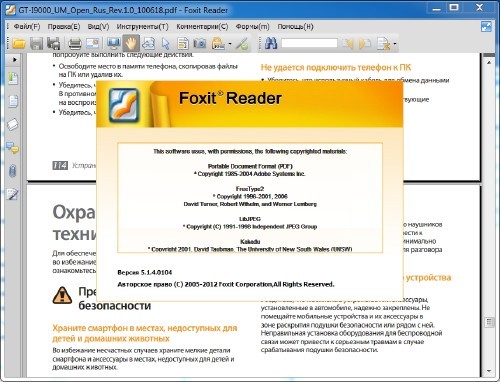The width and height of the screenshot is (500, 382).
Task: Maximize the Foxit Reader window
Action: coord(454,7)
